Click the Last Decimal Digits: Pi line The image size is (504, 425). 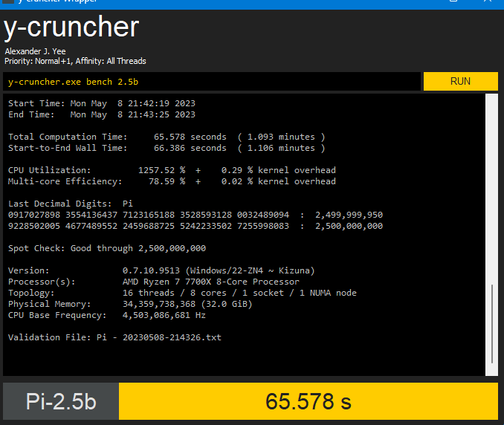(x=71, y=204)
